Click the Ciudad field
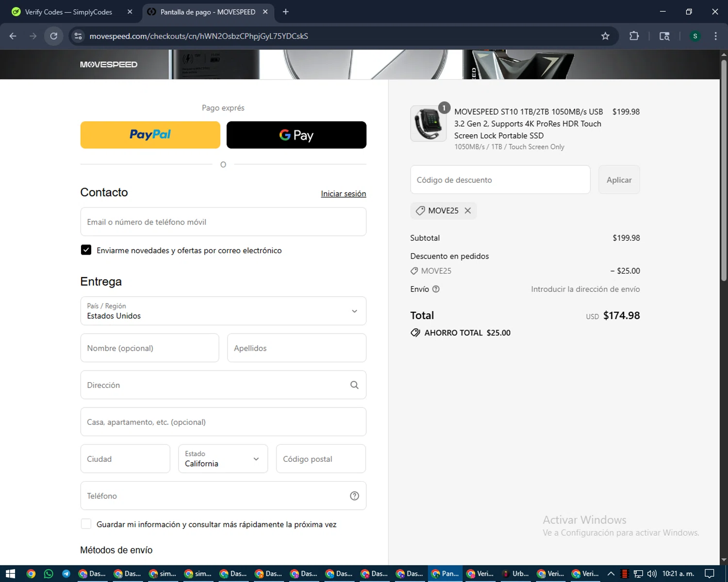This screenshot has height=582, width=728. (x=125, y=459)
